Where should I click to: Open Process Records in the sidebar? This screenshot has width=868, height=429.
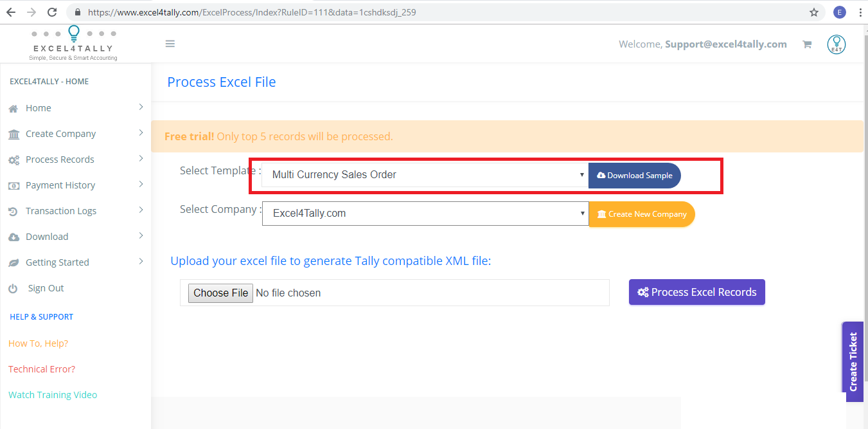[60, 160]
